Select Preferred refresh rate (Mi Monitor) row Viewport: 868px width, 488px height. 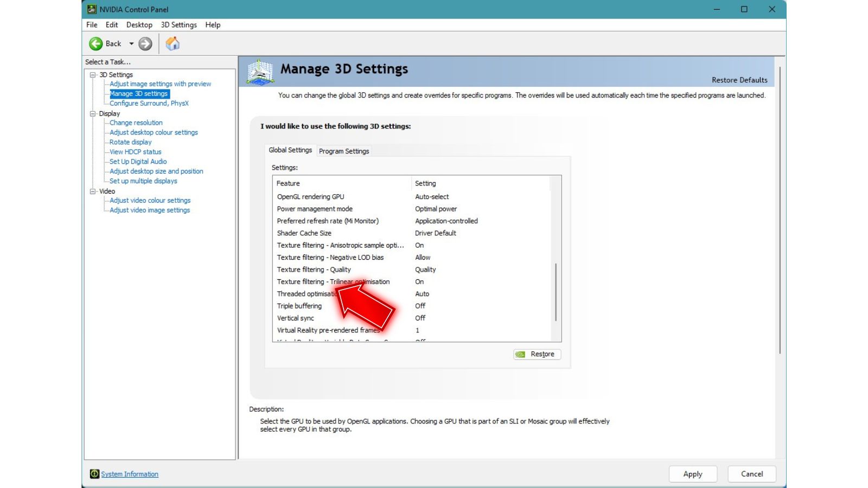412,221
